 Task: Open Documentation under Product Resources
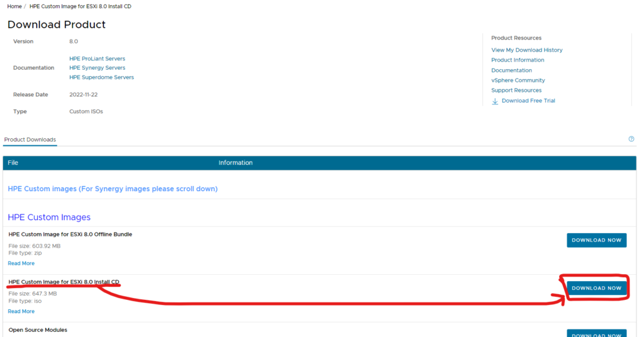click(511, 70)
